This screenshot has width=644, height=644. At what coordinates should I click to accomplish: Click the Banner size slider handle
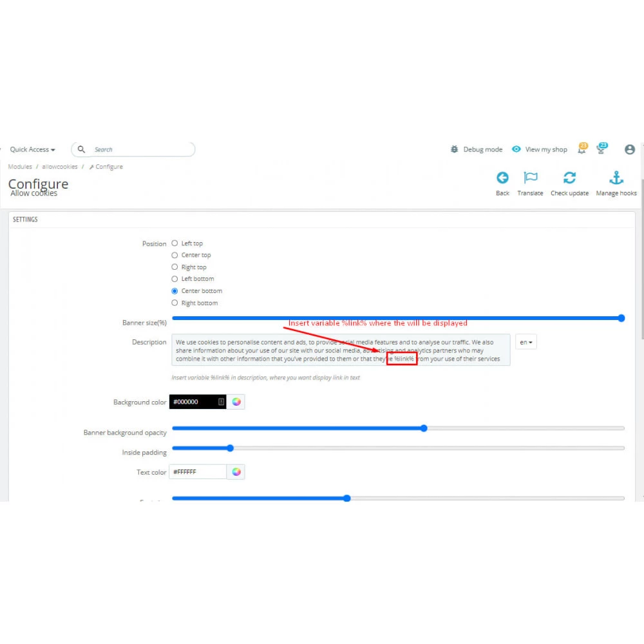click(x=621, y=318)
